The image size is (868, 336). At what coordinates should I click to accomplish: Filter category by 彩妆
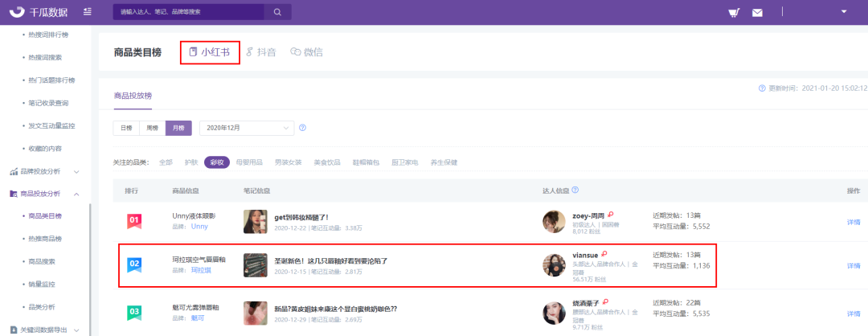coord(217,162)
